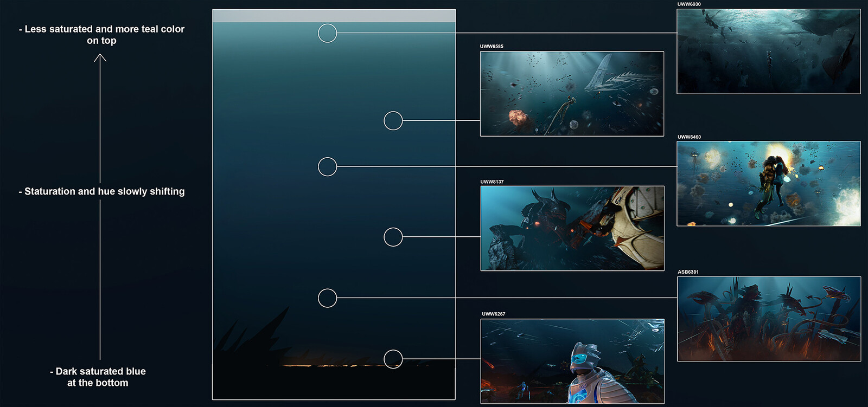Screen dimensions: 868x407
Task: Open the UWW6460 reference thumbnail
Action: pyautogui.click(x=769, y=184)
